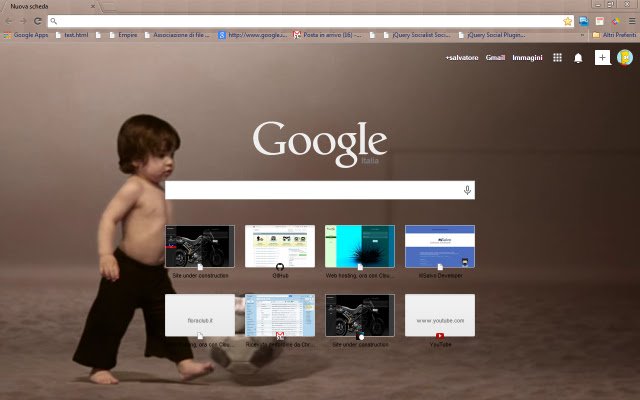Open unnamed bookmark page icon after test.html

pos(98,35)
